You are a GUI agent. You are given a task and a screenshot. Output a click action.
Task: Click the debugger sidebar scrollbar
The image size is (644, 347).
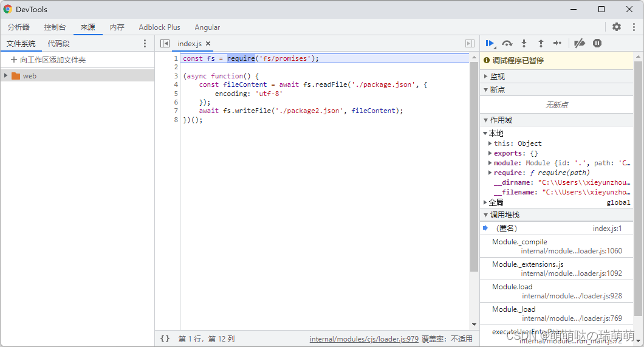pos(638,189)
